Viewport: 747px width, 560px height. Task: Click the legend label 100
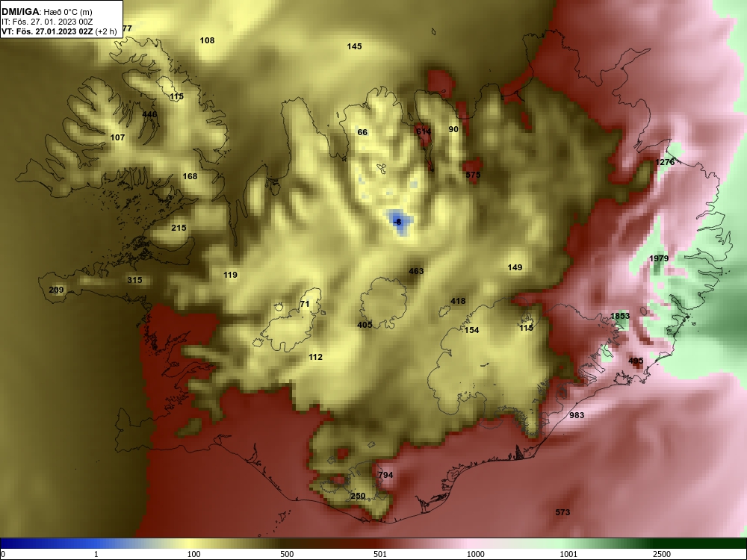point(193,554)
